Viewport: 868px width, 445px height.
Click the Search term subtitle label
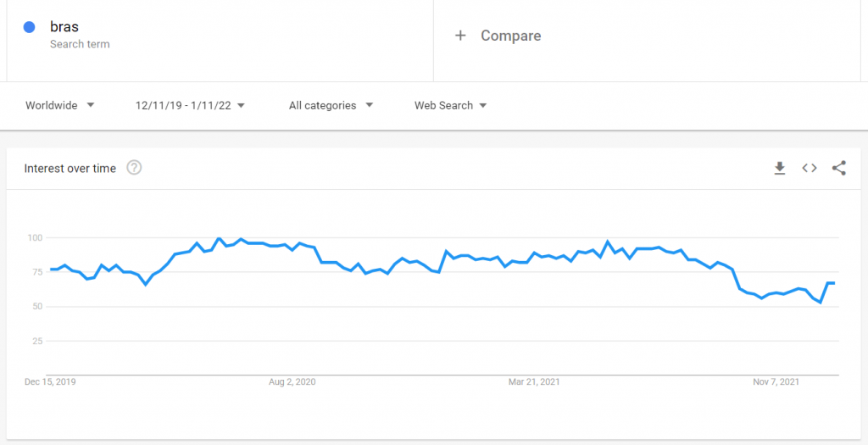click(80, 44)
